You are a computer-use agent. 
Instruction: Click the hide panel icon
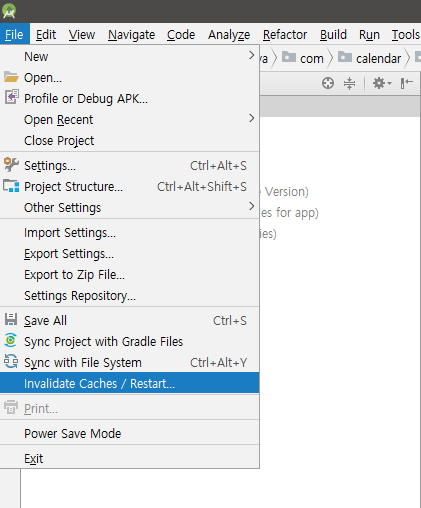click(x=407, y=83)
